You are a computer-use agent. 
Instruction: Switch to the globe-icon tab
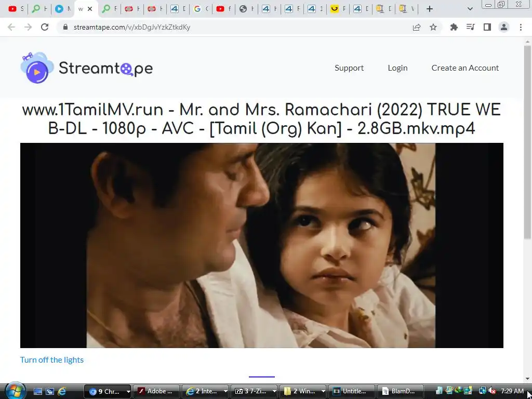(x=246, y=9)
